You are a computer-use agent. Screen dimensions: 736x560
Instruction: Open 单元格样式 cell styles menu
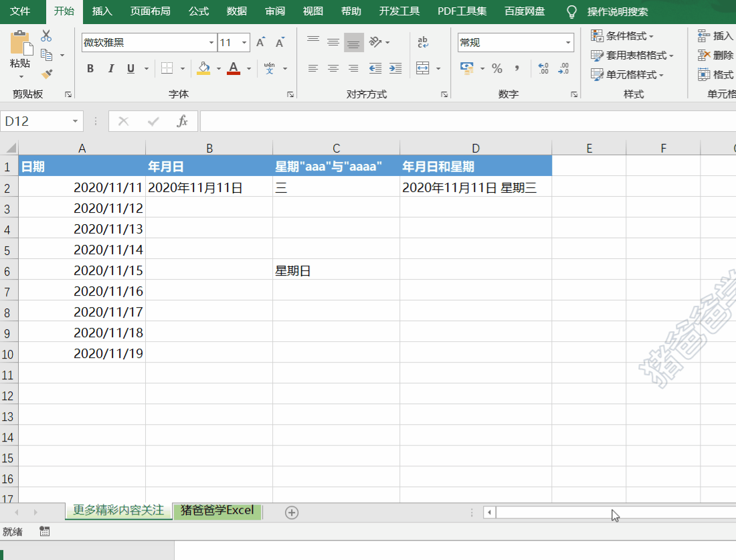[627, 75]
